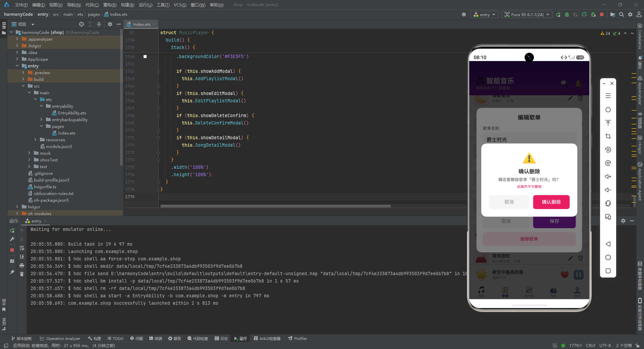Image resolution: width=644 pixels, height=349 pixels.
Task: Toggle the Hvigor tool window
Action: (640, 145)
